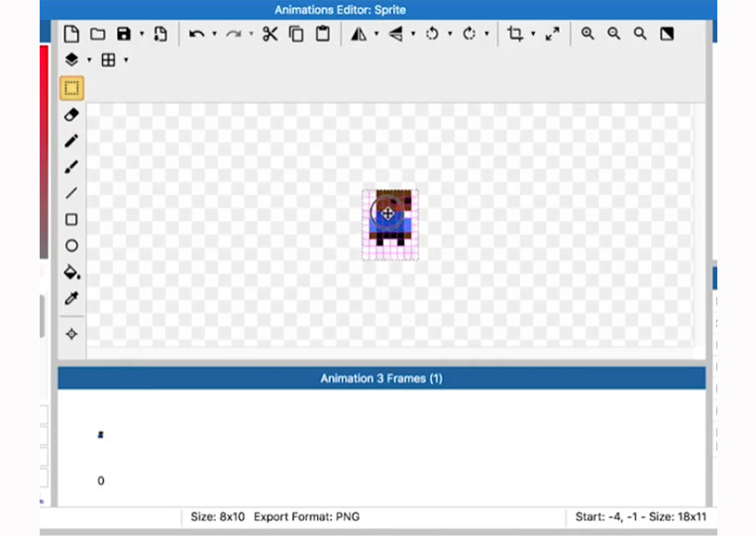The image size is (756, 536).
Task: Click the layers stack icon
Action: [71, 59]
